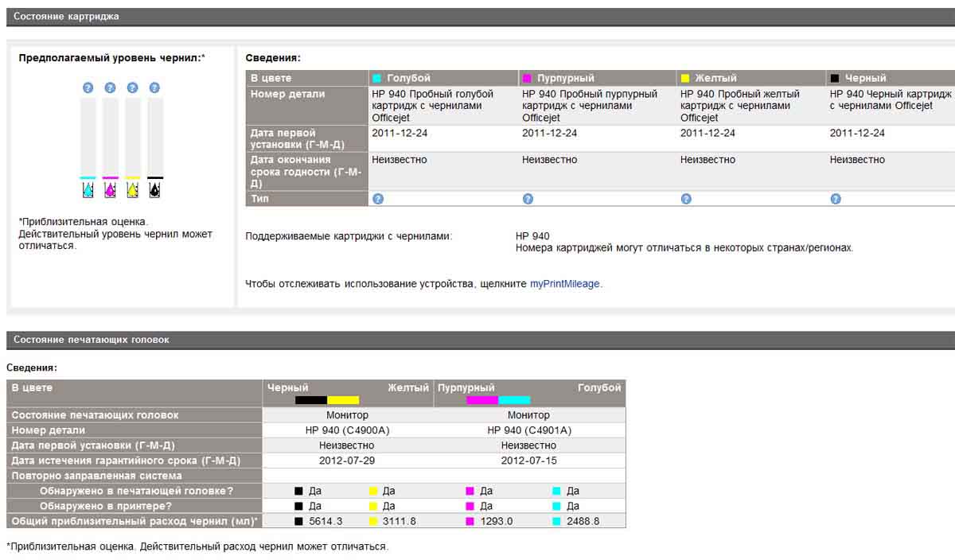Viewport: 955px width, 560px height.
Task: Click the yellow ink drop icon
Action: [x=133, y=190]
